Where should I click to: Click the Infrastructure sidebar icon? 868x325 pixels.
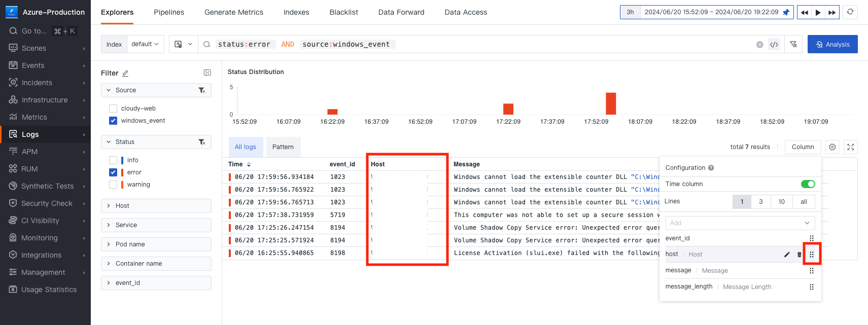[13, 100]
